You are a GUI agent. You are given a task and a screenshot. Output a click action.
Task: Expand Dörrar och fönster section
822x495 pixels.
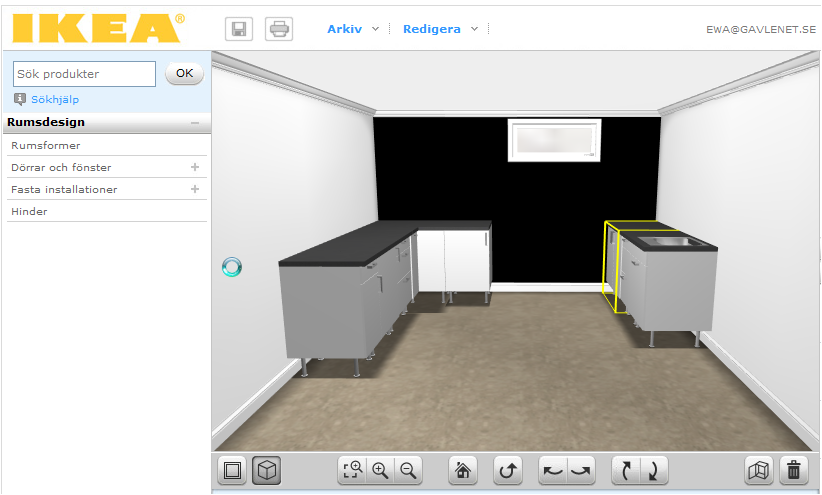(195, 167)
